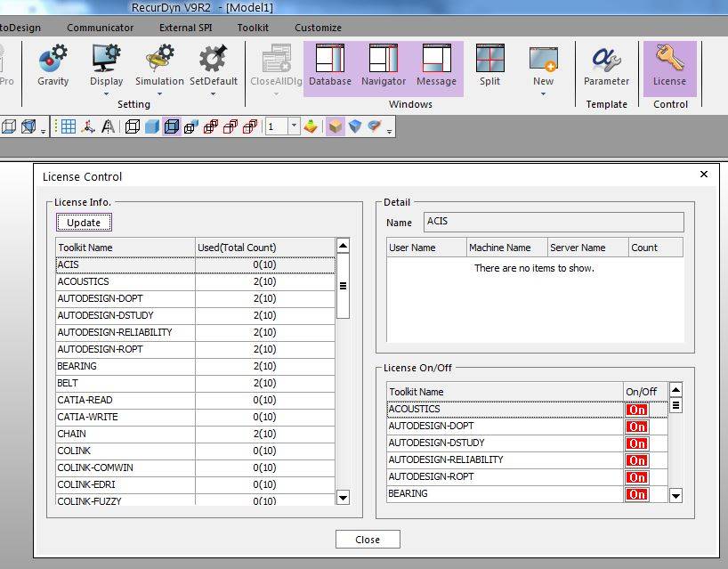
Task: Toggle AUTODESIGN-DOPT license On/Off
Action: [637, 427]
